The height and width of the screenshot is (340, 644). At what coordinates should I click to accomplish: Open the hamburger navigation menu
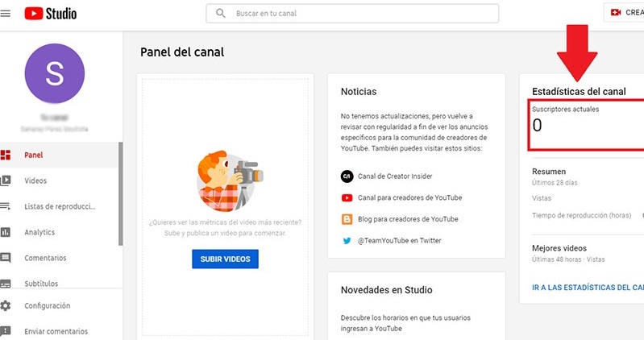click(x=5, y=14)
